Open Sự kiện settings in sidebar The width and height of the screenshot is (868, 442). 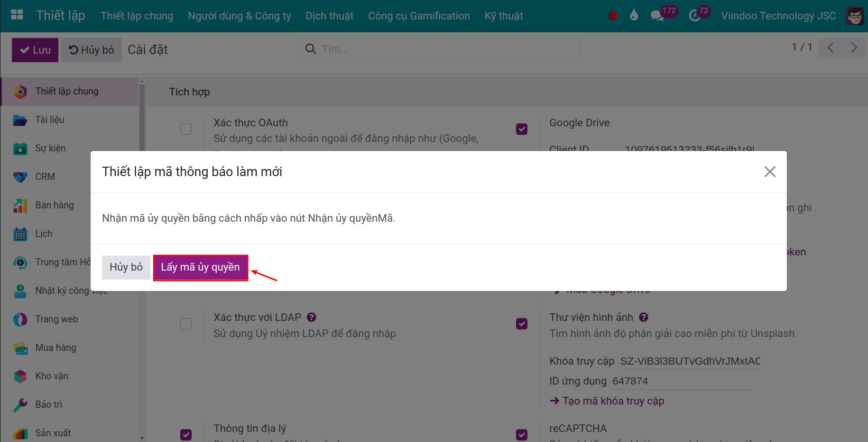(70, 148)
